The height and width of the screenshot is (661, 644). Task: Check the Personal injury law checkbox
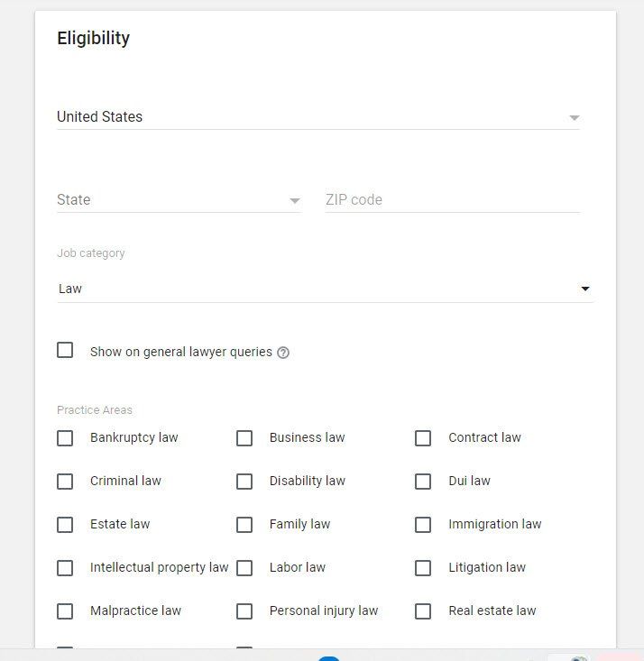pos(244,611)
